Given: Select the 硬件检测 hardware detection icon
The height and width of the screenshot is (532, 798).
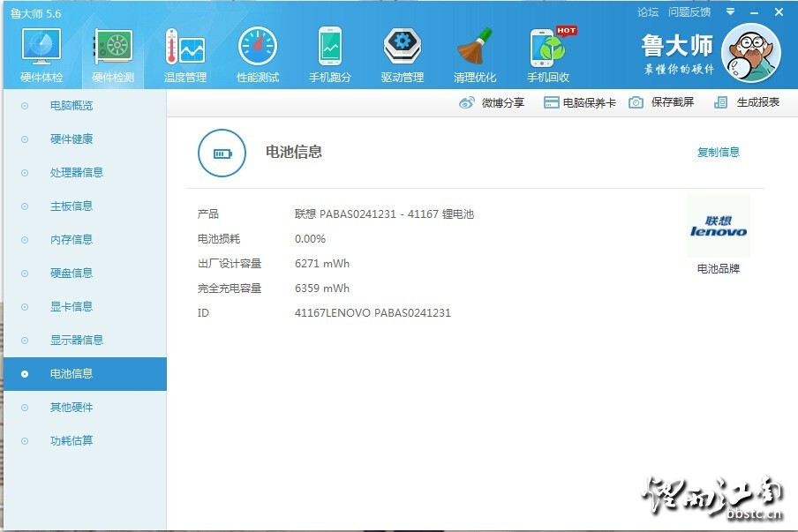Looking at the screenshot, I should pos(113,47).
